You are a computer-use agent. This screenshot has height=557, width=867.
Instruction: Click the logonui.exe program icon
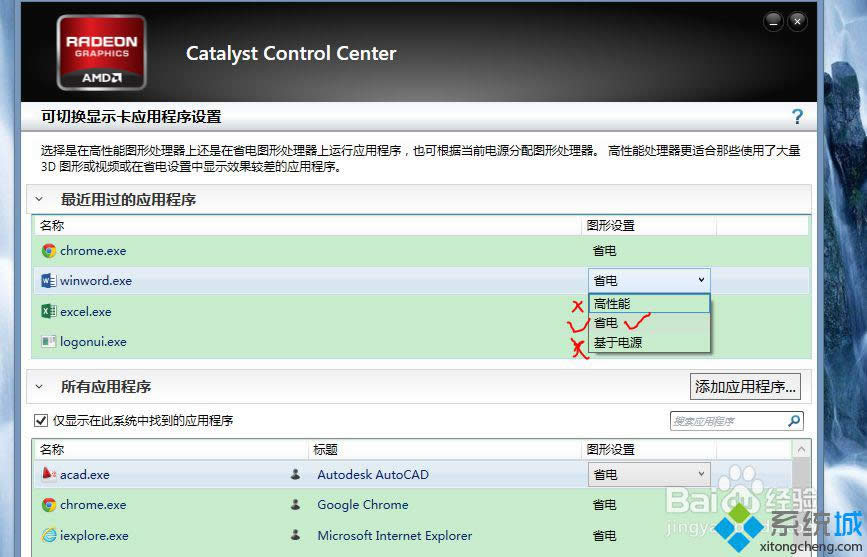tap(49, 342)
